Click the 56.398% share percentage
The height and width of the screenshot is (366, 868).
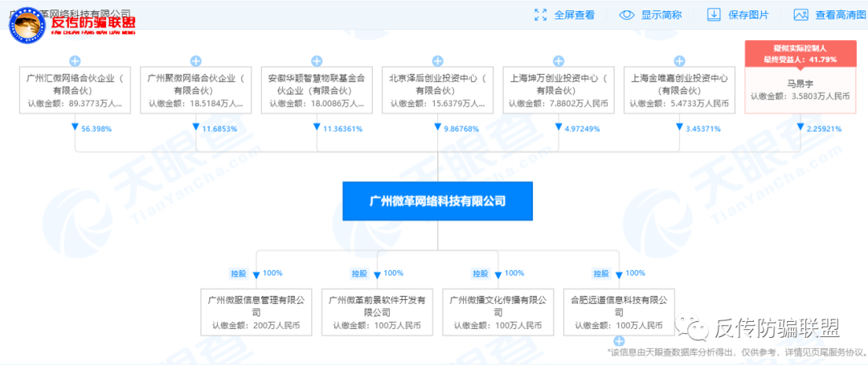(x=96, y=129)
